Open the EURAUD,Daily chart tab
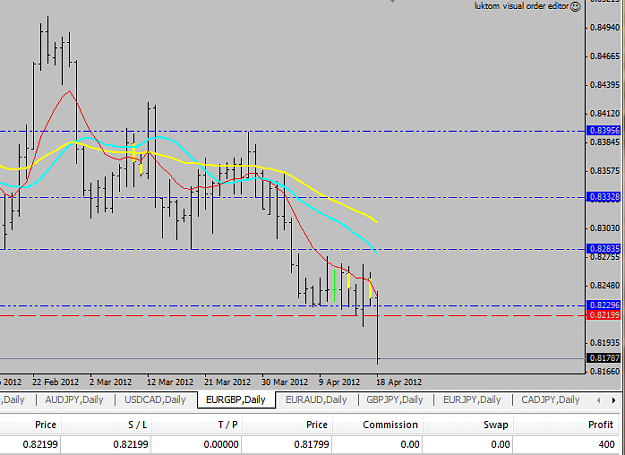Viewport: 625px width, 455px height. (316, 400)
